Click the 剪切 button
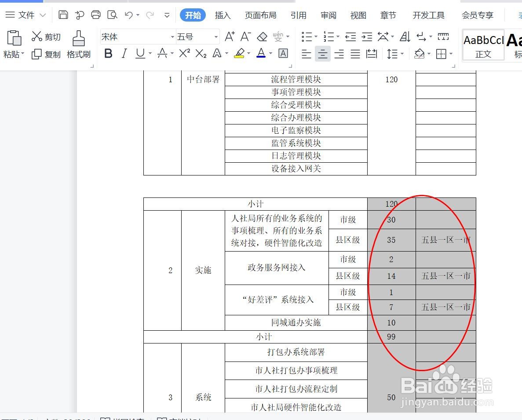Viewport: 522px width, 420px height. (46, 36)
